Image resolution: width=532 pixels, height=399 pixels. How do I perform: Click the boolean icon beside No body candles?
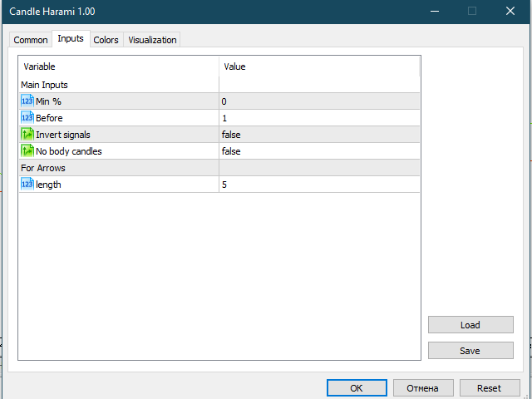click(x=27, y=151)
